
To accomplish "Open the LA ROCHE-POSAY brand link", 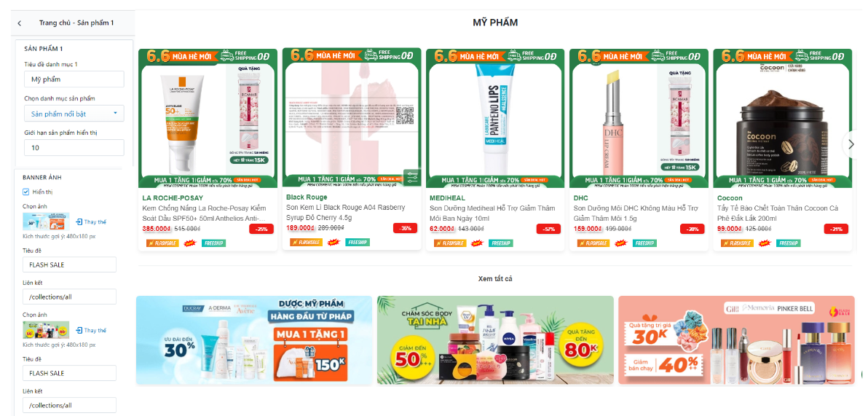I will [173, 197].
